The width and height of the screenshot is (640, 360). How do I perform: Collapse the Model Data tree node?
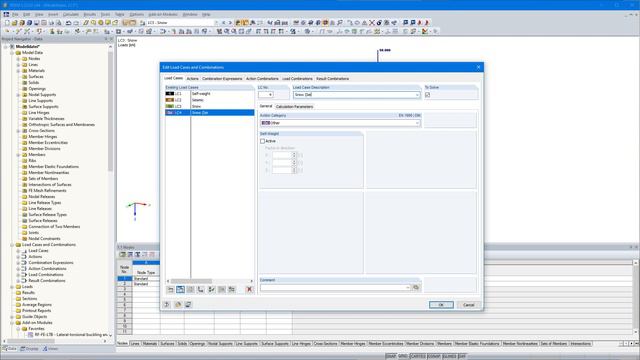click(12, 53)
